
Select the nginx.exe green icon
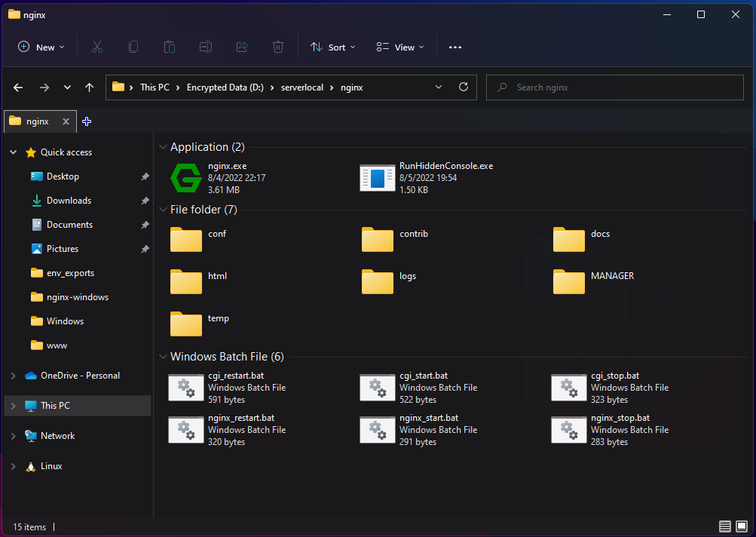click(x=186, y=177)
